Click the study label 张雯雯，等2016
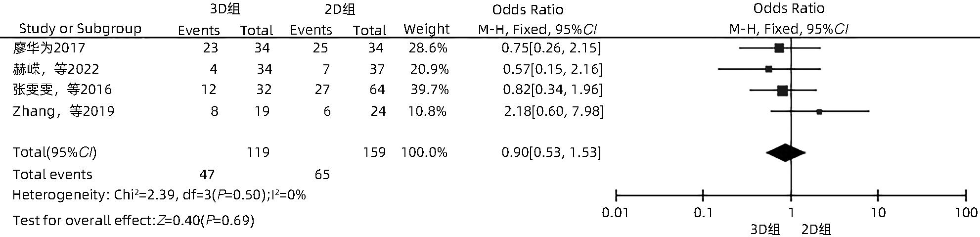980x237 pixels. pos(62,90)
